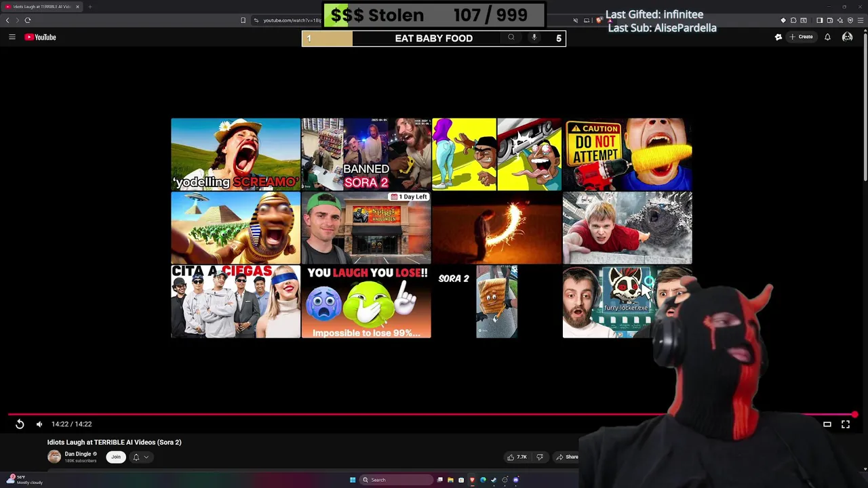The image size is (868, 488).
Task: Open the browser extensions puzzle icon
Action: 793,20
